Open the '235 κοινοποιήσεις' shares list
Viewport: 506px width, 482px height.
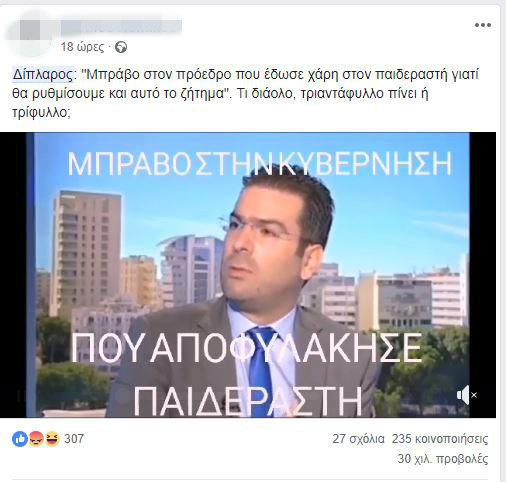pyautogui.click(x=440, y=439)
